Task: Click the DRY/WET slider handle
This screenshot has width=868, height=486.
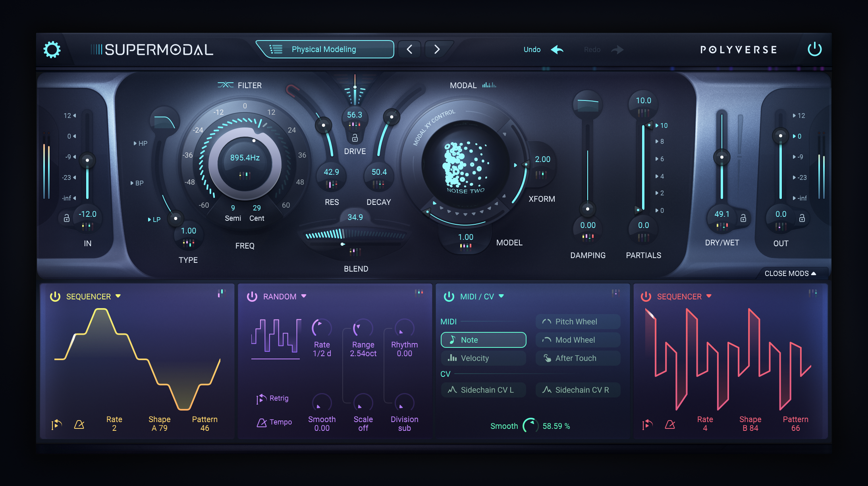Action: tap(722, 157)
